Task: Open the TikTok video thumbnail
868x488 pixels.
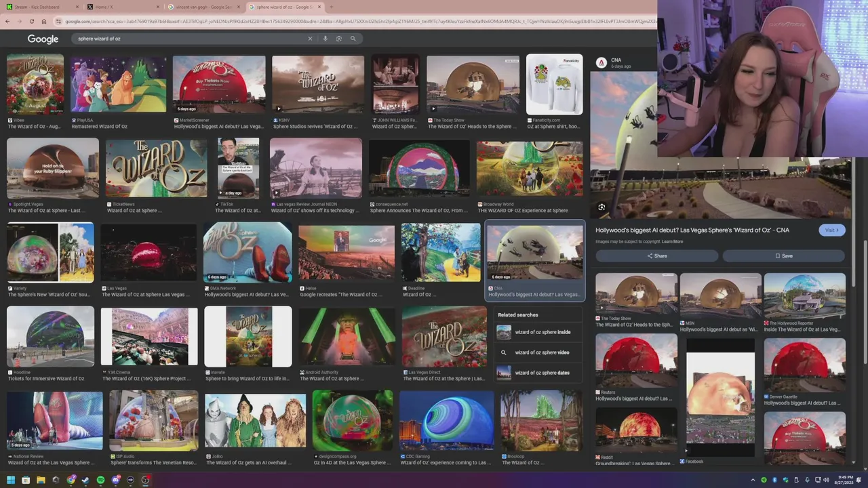Action: (238, 168)
